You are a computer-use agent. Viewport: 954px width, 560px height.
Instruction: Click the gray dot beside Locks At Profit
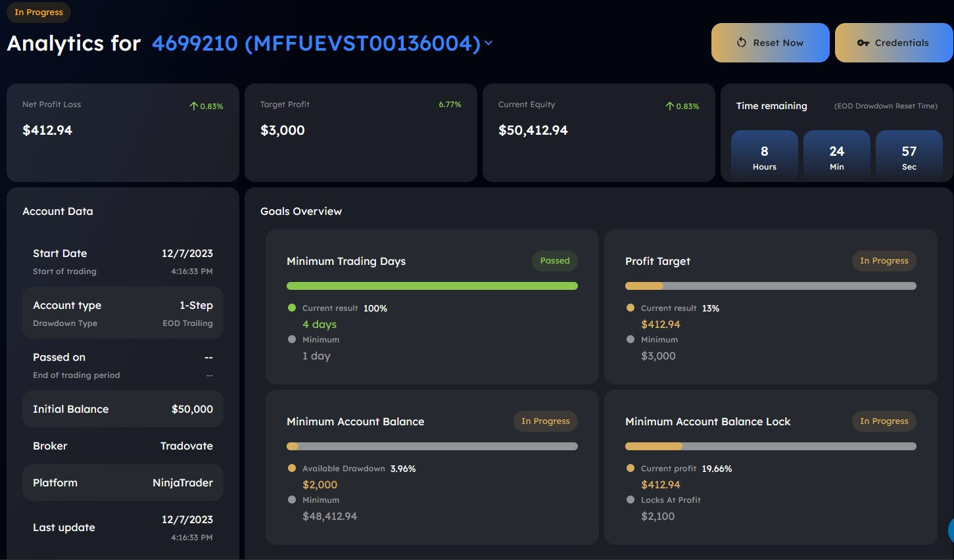[x=631, y=500]
